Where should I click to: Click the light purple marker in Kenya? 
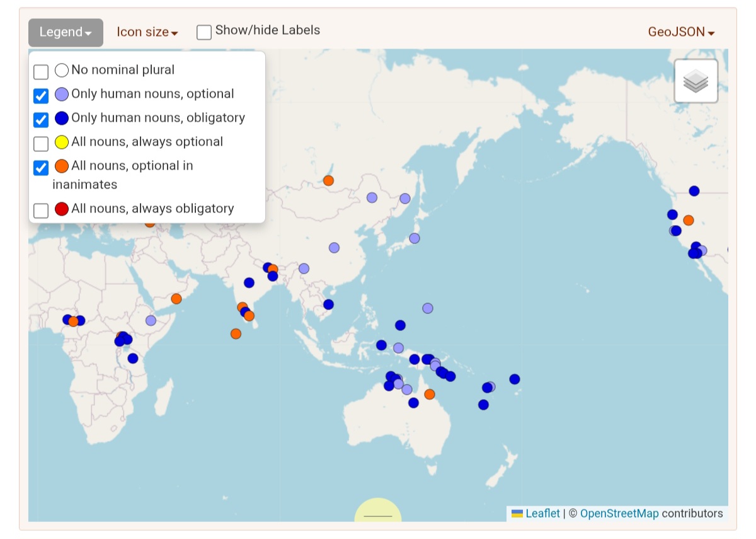(x=151, y=320)
